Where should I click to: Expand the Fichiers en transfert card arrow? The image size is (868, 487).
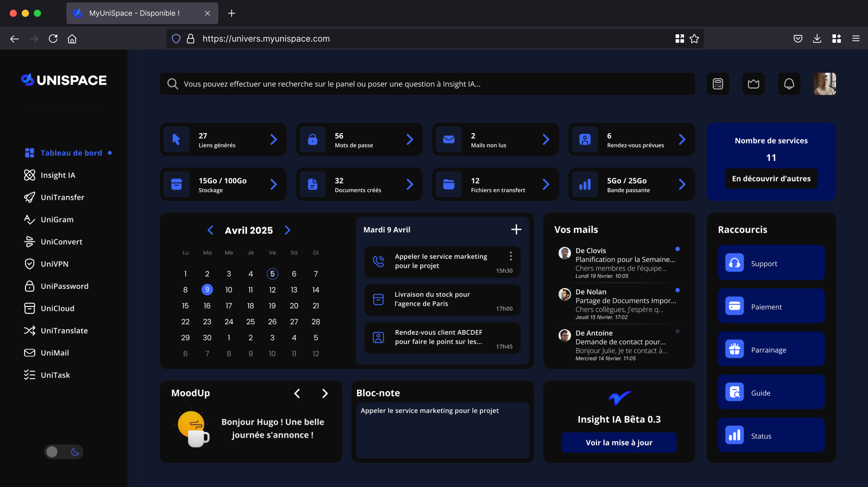point(546,184)
